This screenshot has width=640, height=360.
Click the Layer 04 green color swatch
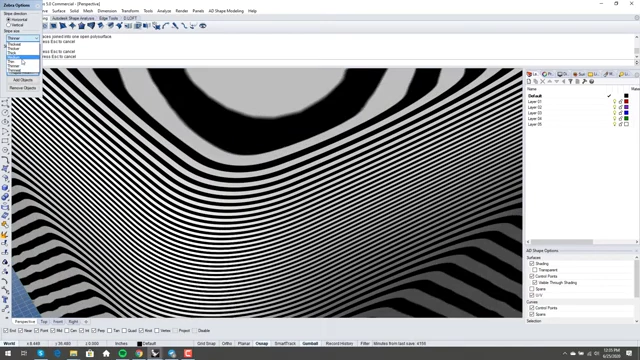click(x=627, y=119)
